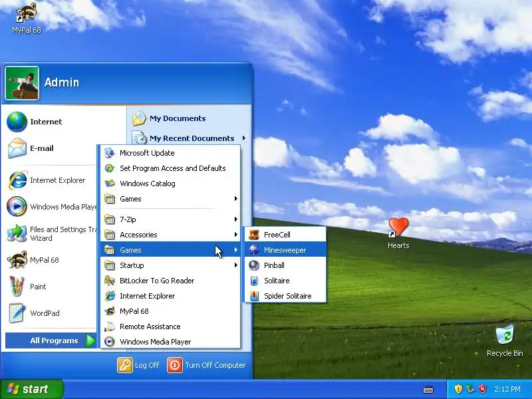Viewport: 532px width, 399px height.
Task: Click the Safely Remove Hardware tray icon
Action: coord(470,389)
